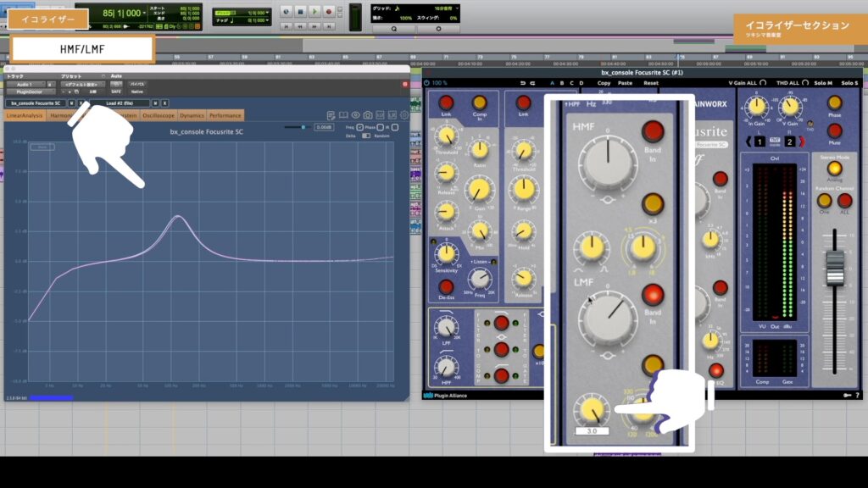The height and width of the screenshot is (488, 868).
Task: Click Reset in bx_console toolbar
Action: coord(651,83)
